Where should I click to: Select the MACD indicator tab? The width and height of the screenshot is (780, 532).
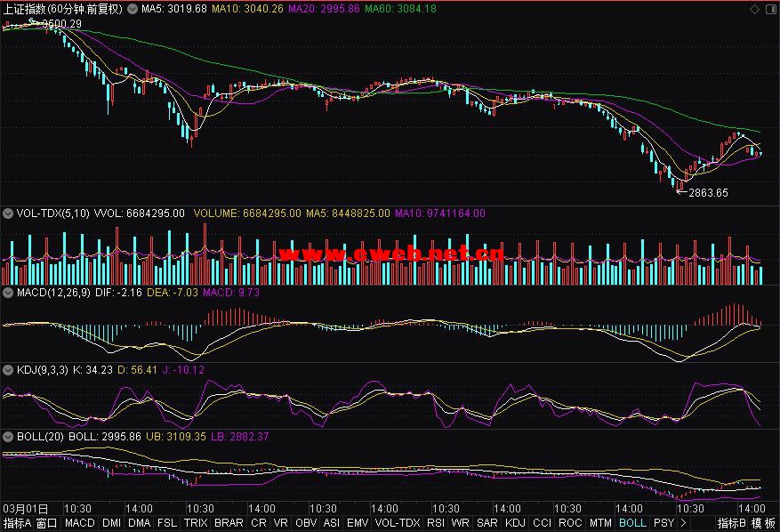(79, 523)
